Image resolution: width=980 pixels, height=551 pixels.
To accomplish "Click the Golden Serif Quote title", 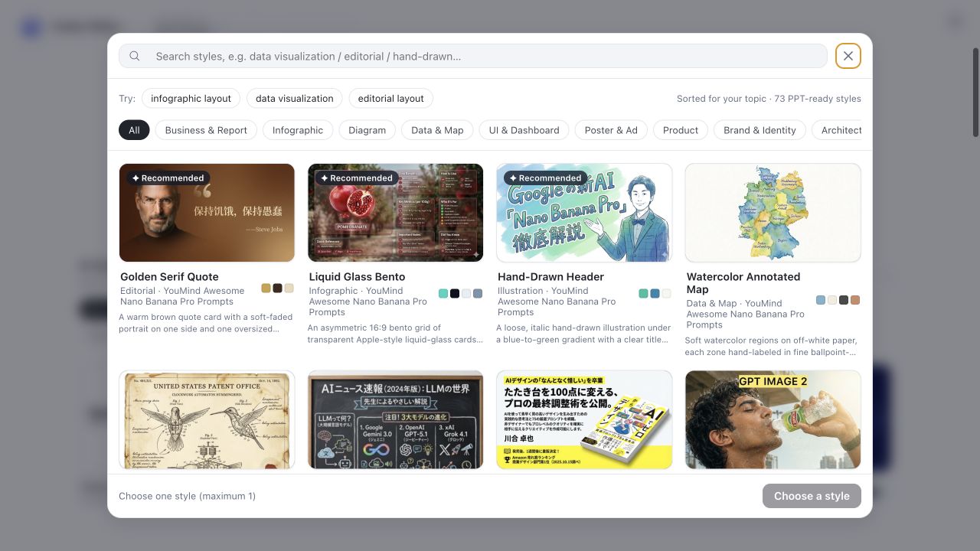I will [169, 277].
